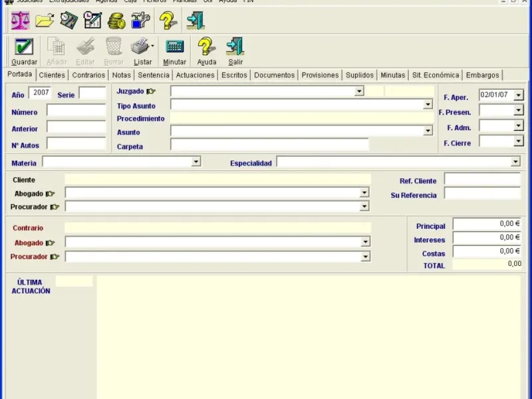This screenshot has width=532, height=399.
Task: Click the scales of justice icon
Action: tap(21, 21)
